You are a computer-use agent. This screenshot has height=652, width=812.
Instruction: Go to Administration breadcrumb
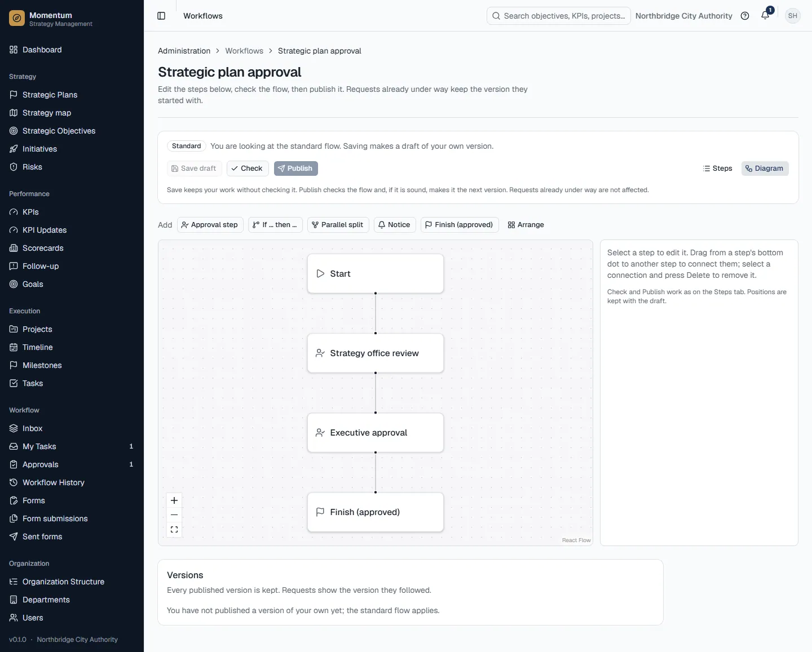[x=184, y=51]
